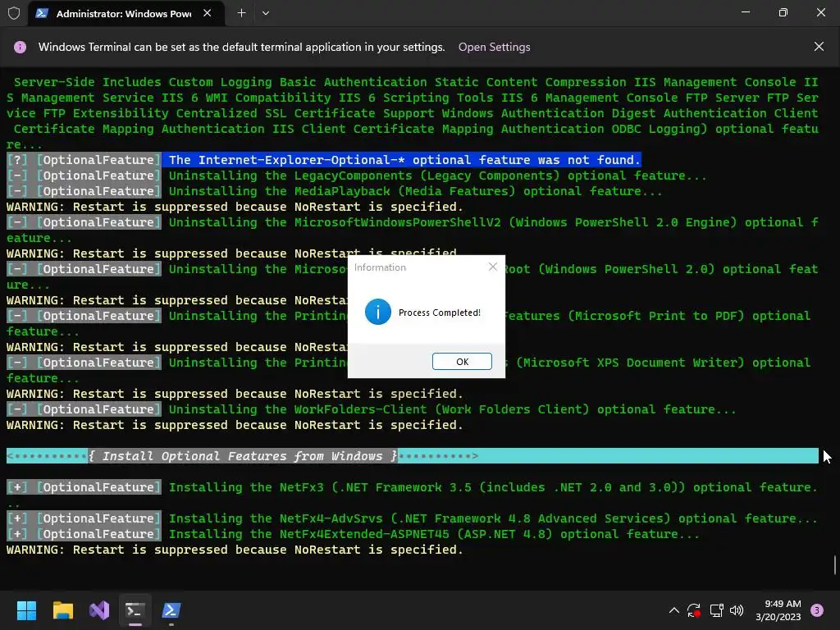Dismiss the default terminal notification bar
This screenshot has width=840, height=630.
pos(819,47)
